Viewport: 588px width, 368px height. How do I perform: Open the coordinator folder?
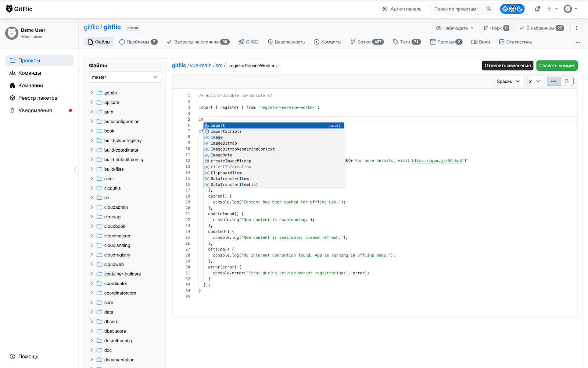pos(116,283)
